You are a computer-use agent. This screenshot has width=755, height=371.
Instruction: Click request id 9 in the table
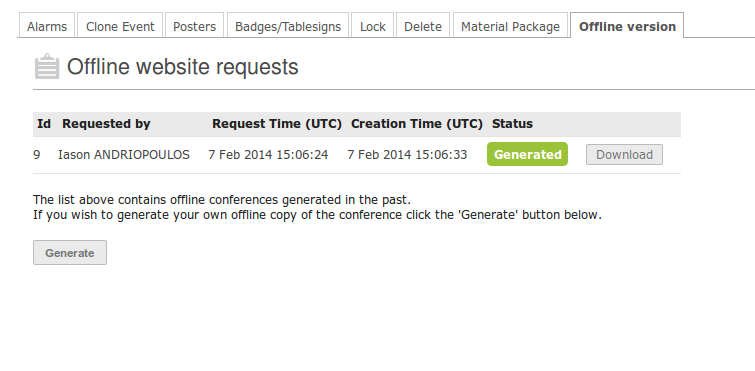[37, 154]
